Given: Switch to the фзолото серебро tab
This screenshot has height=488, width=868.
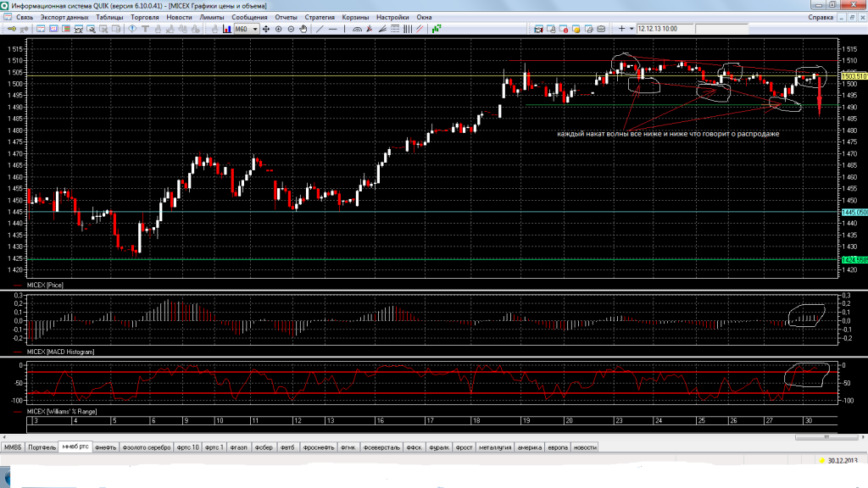Looking at the screenshot, I should 147,447.
